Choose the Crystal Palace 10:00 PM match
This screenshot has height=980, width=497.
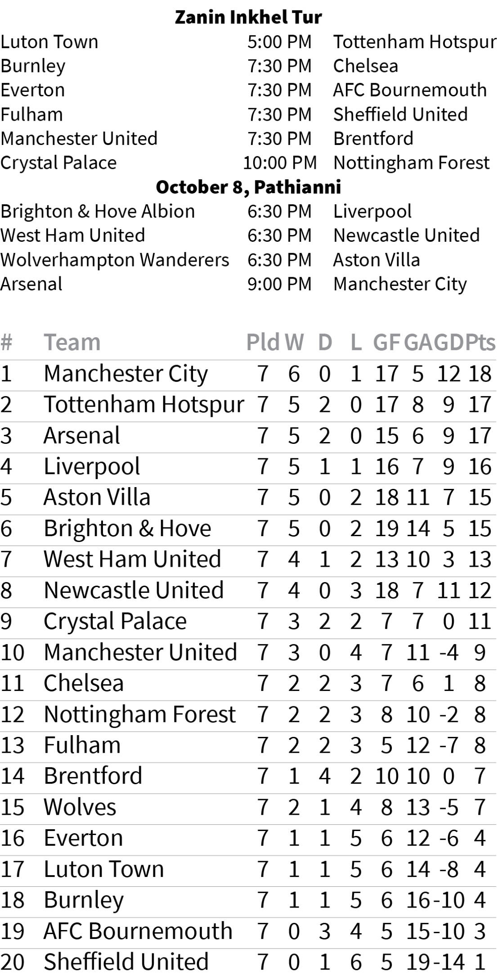[x=248, y=163]
